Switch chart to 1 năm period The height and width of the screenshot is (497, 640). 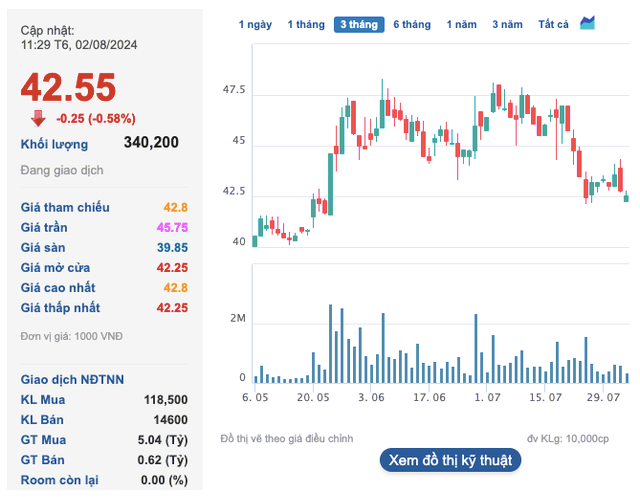coord(462,24)
